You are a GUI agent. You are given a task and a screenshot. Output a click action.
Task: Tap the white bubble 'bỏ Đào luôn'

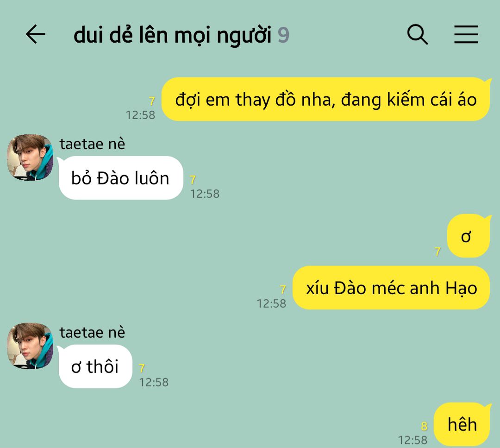[120, 178]
